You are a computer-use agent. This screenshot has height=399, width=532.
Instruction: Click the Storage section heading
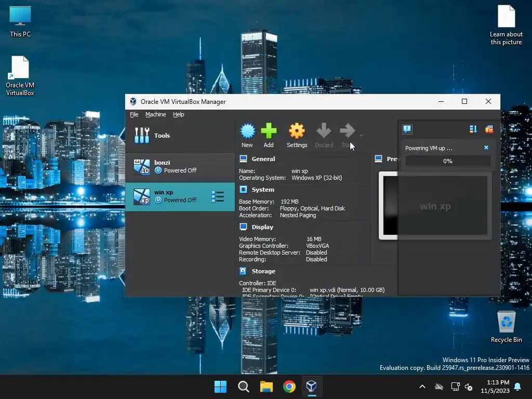point(263,271)
